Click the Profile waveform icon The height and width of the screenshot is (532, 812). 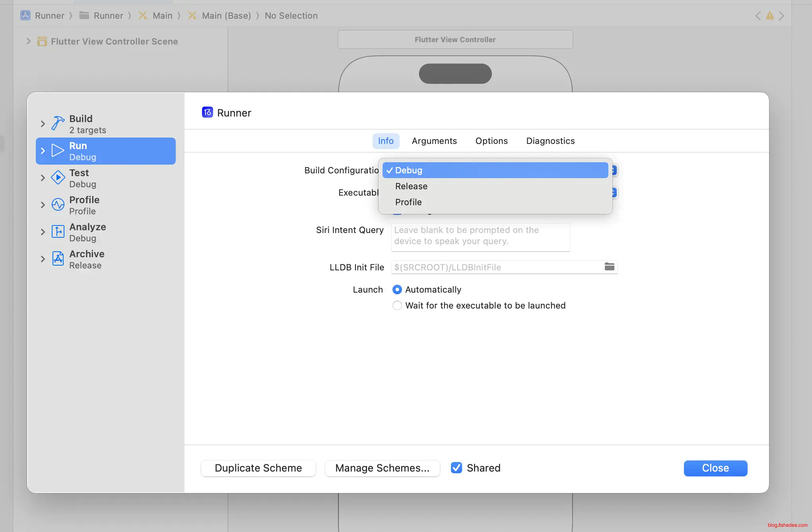pos(58,205)
